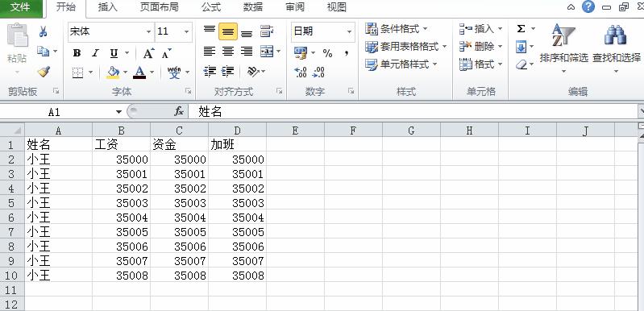Toggle wrap text icon
Screen dimensions: 644x311
[267, 31]
